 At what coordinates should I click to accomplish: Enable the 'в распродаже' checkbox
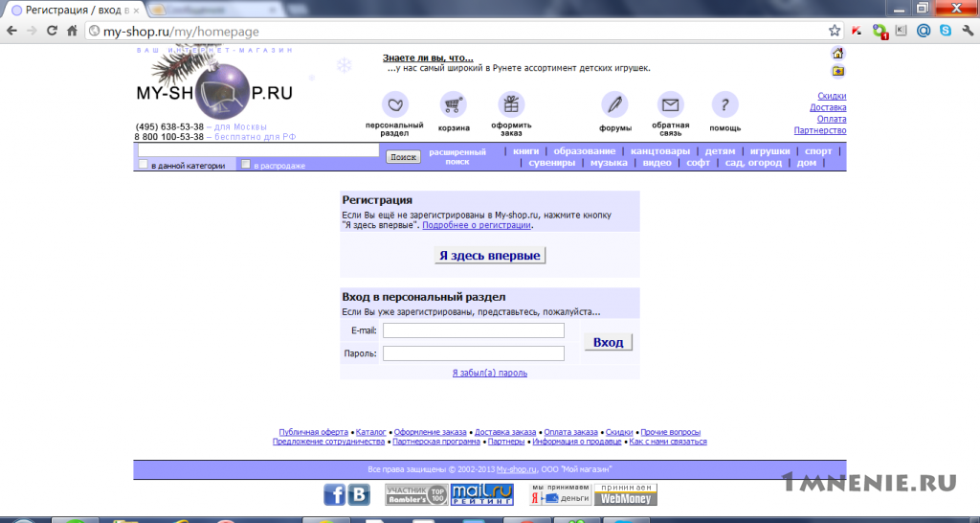tap(246, 164)
